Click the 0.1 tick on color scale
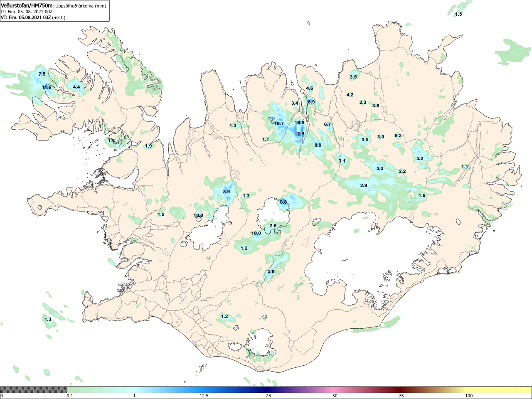The width and height of the screenshot is (532, 399). [x=70, y=396]
